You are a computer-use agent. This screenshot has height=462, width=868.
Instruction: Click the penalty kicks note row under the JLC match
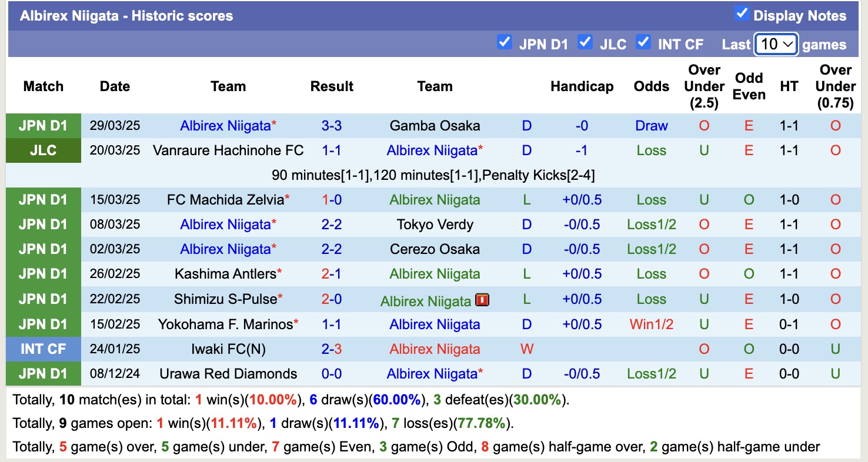coord(434,175)
